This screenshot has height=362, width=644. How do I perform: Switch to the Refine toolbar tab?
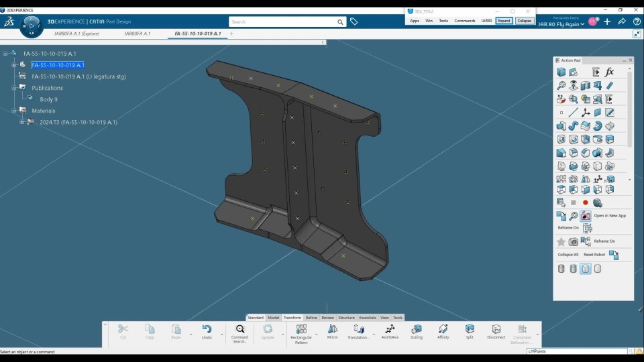(x=311, y=318)
